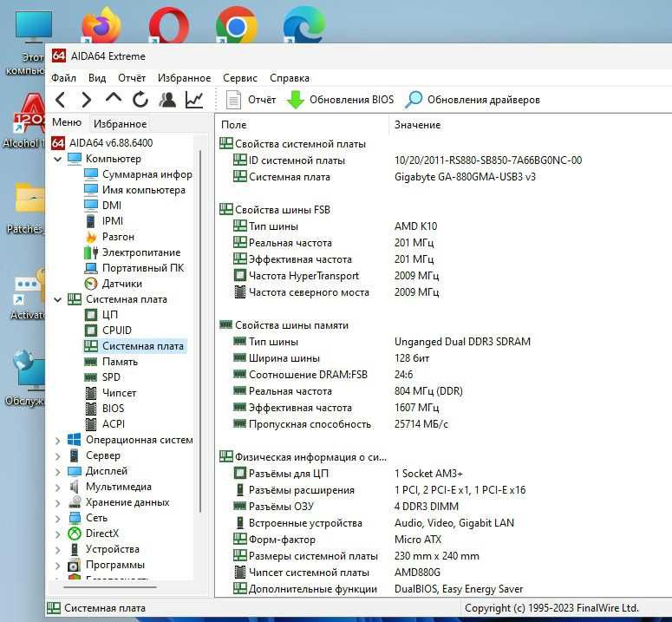Expand the Устройства tree node

58,550
